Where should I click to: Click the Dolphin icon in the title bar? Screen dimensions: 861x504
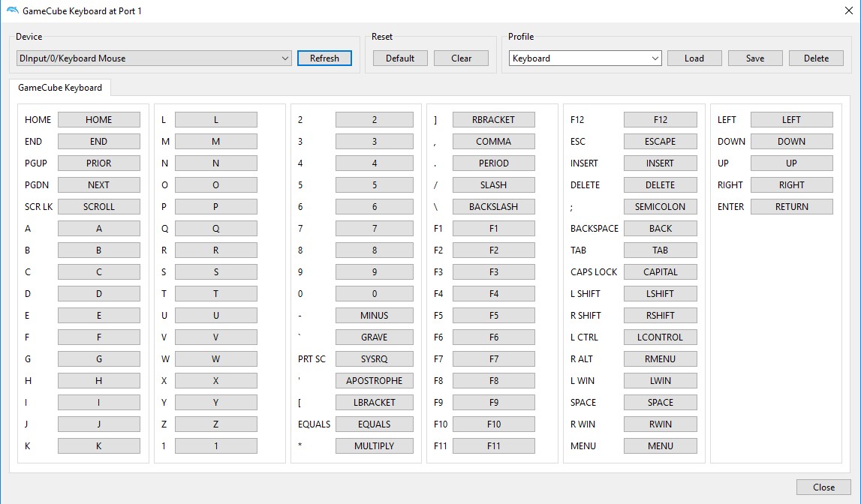[12, 10]
